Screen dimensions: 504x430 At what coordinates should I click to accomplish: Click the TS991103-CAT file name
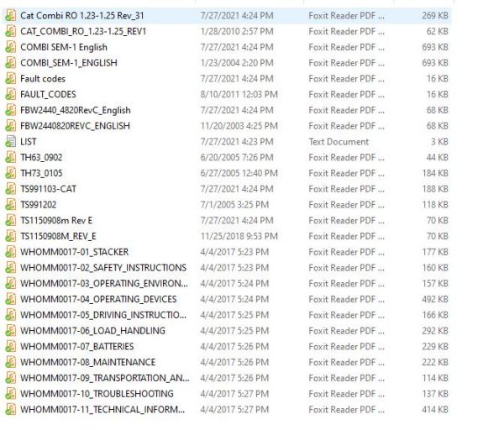[x=48, y=189]
